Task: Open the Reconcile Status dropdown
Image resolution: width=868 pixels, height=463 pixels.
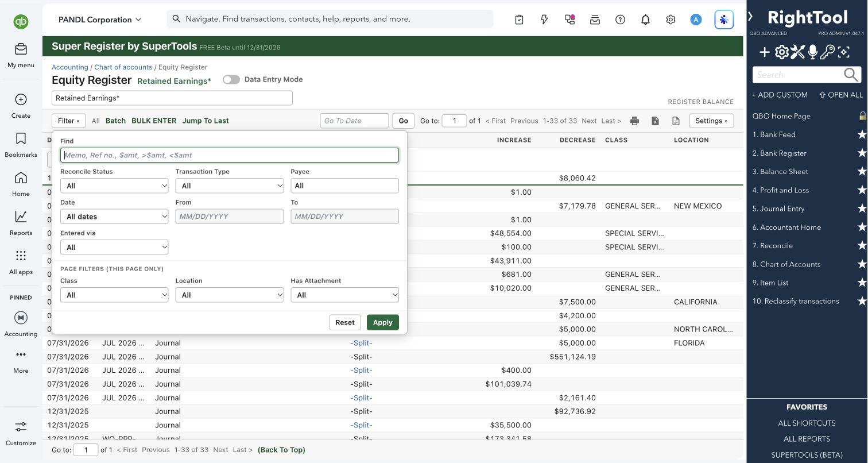Action: [114, 186]
